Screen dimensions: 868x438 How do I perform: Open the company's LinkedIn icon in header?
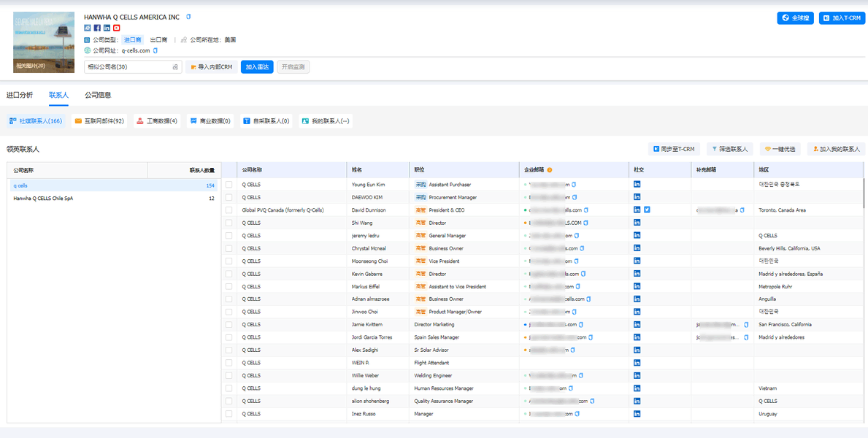coord(107,28)
